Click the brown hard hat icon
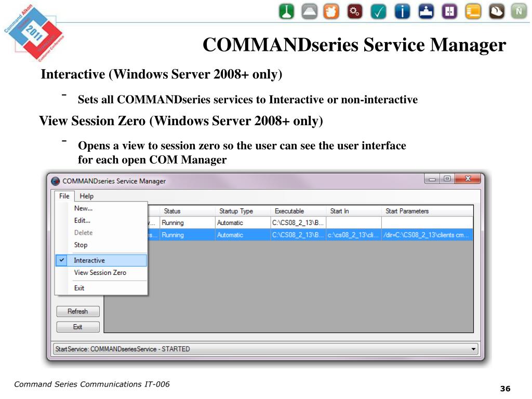Screen dimensions: 532x399 click(496, 11)
